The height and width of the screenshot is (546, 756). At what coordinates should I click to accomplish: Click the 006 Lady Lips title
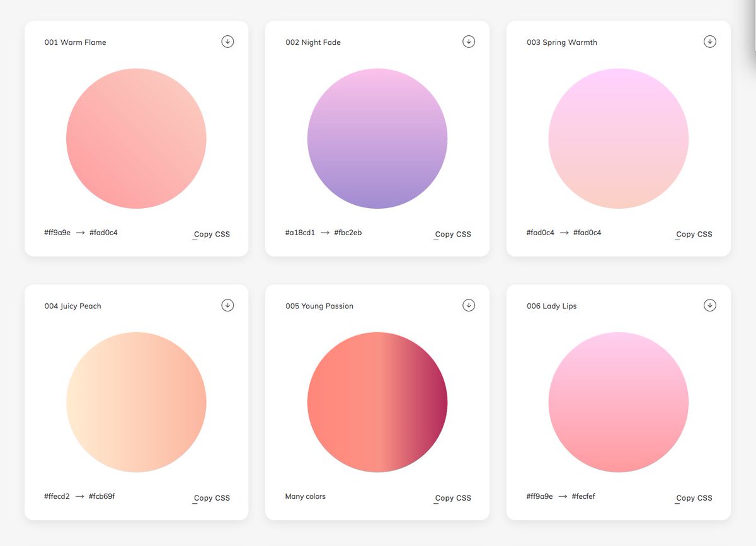coord(552,306)
